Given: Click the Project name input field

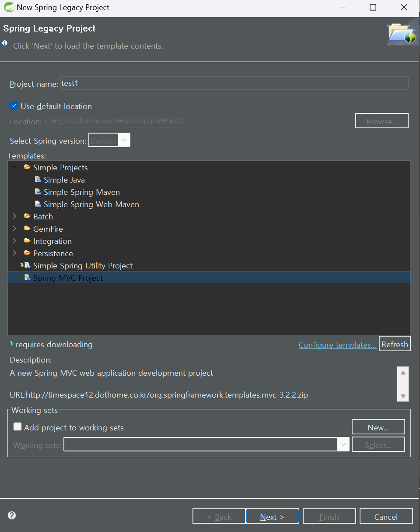Looking at the screenshot, I should (234, 83).
